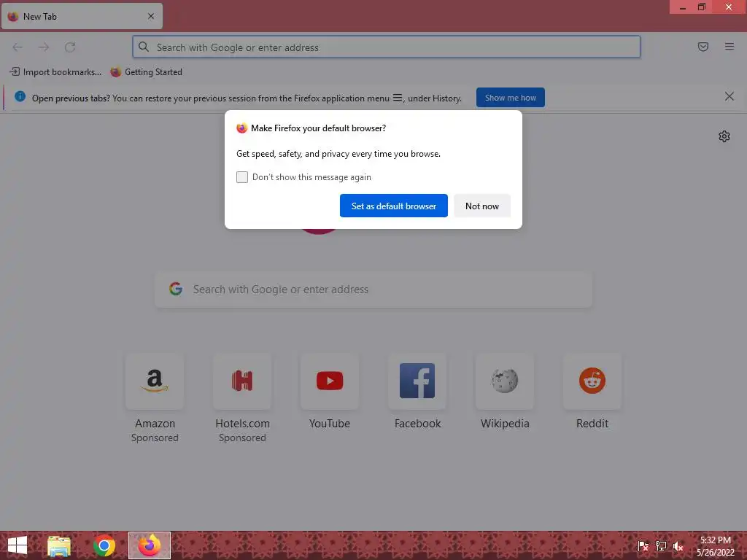The width and height of the screenshot is (747, 560).
Task: Click the Not now button
Action: [482, 206]
